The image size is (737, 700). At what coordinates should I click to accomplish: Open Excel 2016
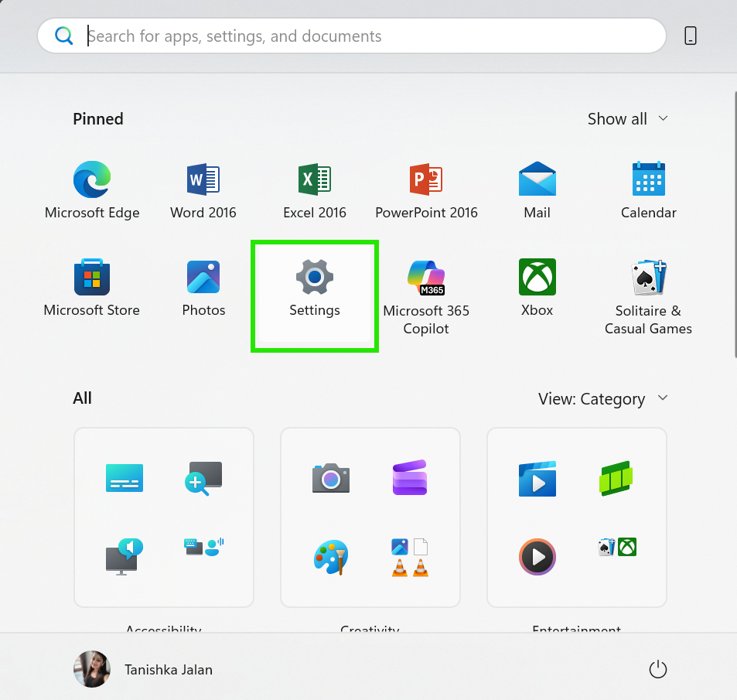[x=315, y=190]
